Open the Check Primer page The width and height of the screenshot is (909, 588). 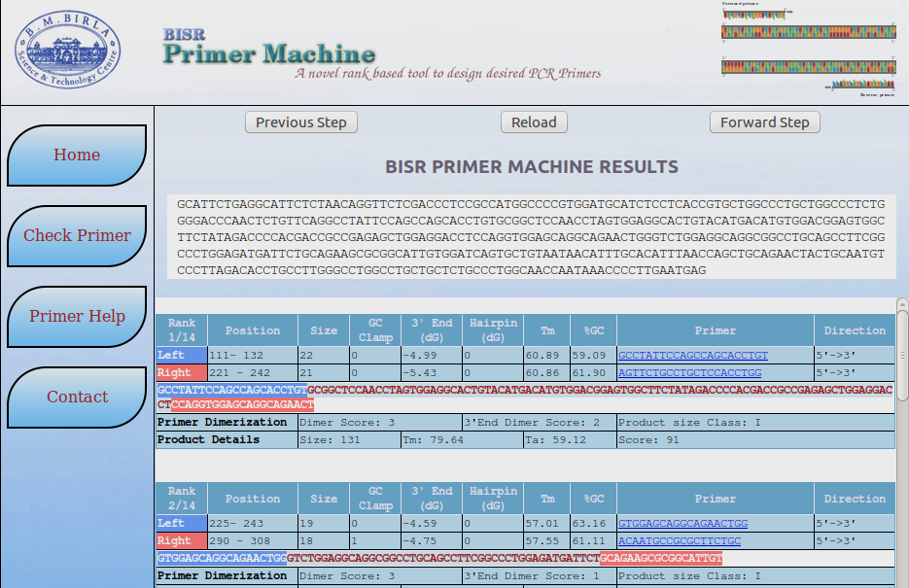tap(77, 236)
